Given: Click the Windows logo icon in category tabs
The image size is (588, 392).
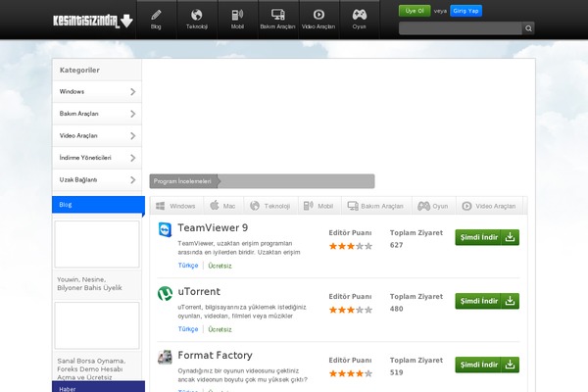Looking at the screenshot, I should [x=161, y=206].
